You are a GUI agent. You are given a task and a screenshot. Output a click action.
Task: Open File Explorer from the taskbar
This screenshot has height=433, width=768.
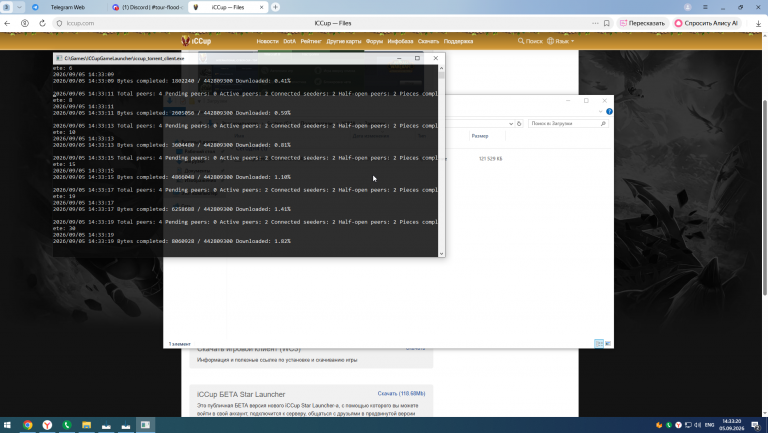coord(86,425)
